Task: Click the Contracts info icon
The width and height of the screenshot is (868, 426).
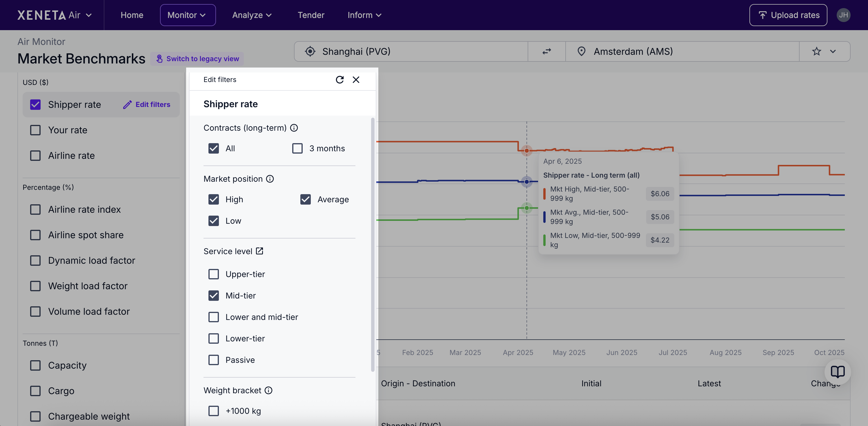Action: click(294, 128)
